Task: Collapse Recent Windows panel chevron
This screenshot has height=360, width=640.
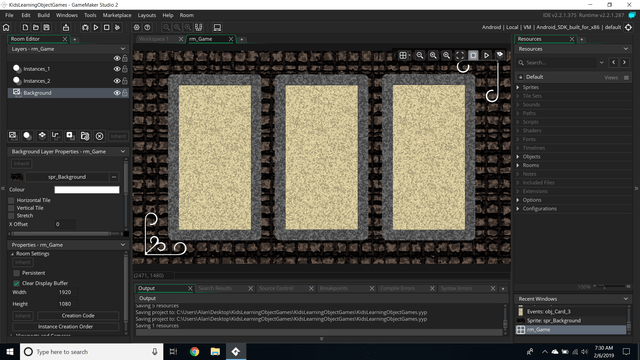Action: [626, 299]
